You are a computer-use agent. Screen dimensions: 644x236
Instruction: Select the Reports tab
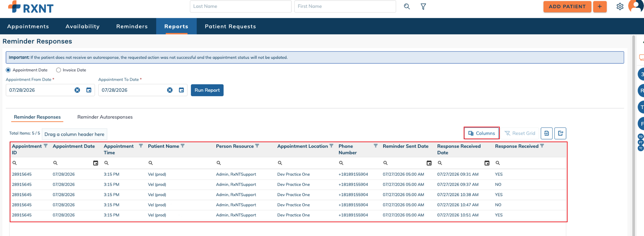176,26
